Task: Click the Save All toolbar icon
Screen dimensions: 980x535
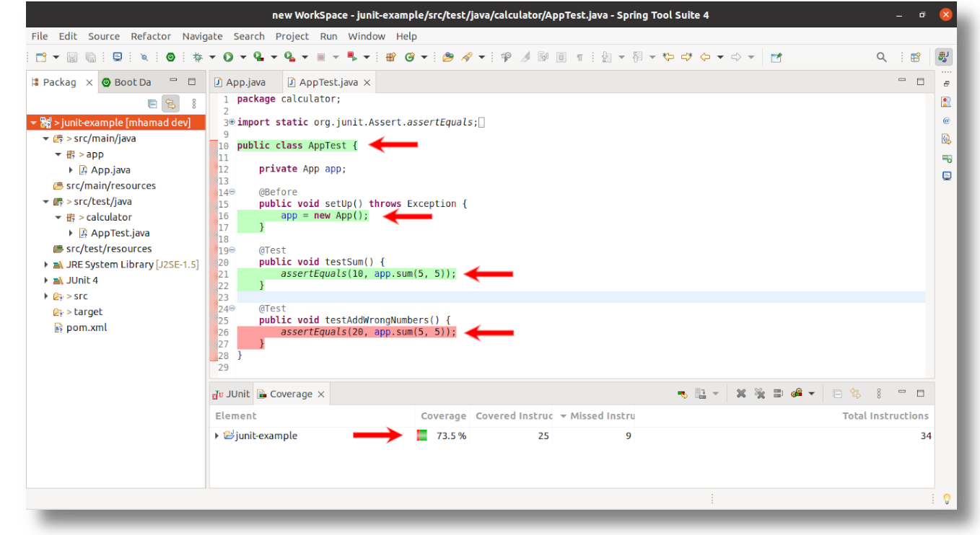Action: (x=91, y=57)
